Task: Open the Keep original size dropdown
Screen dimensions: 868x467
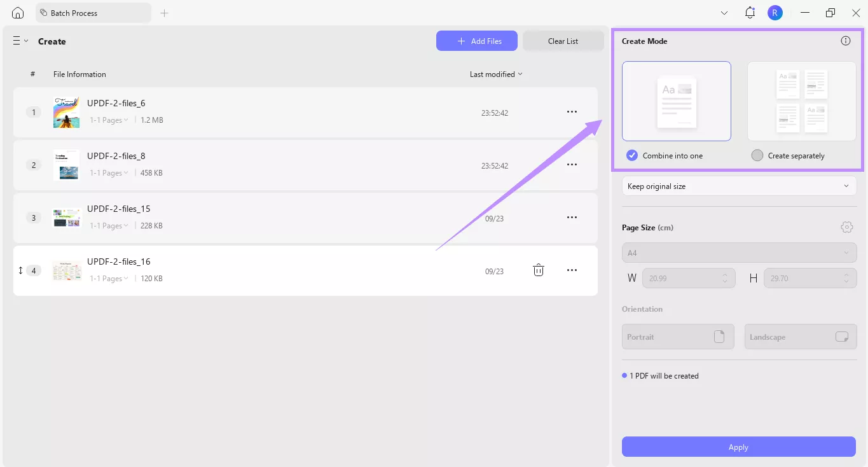Action: click(x=738, y=186)
